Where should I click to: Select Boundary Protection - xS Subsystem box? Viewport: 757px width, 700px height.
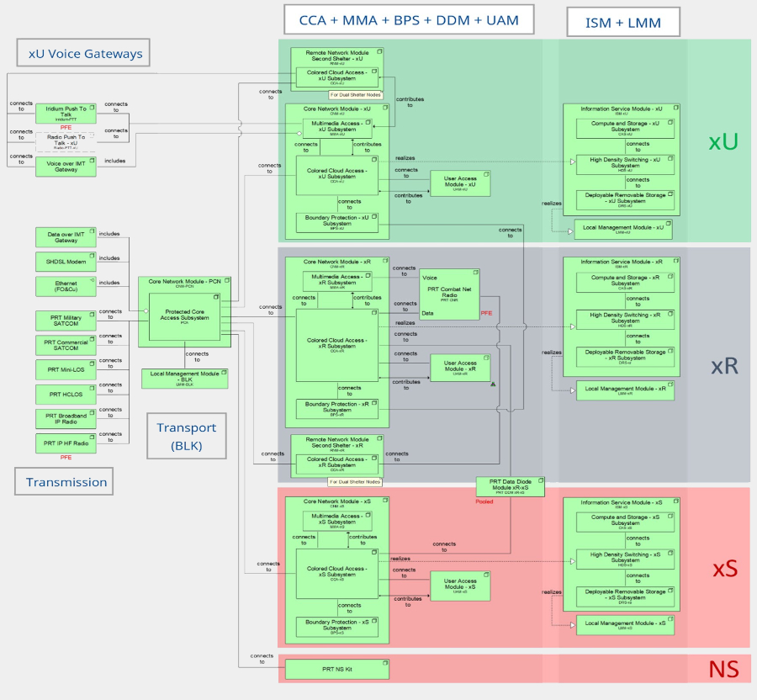337,626
